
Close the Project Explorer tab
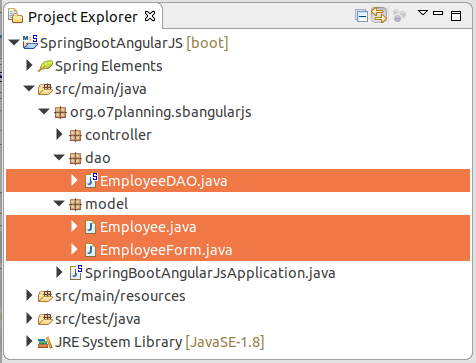pyautogui.click(x=150, y=16)
